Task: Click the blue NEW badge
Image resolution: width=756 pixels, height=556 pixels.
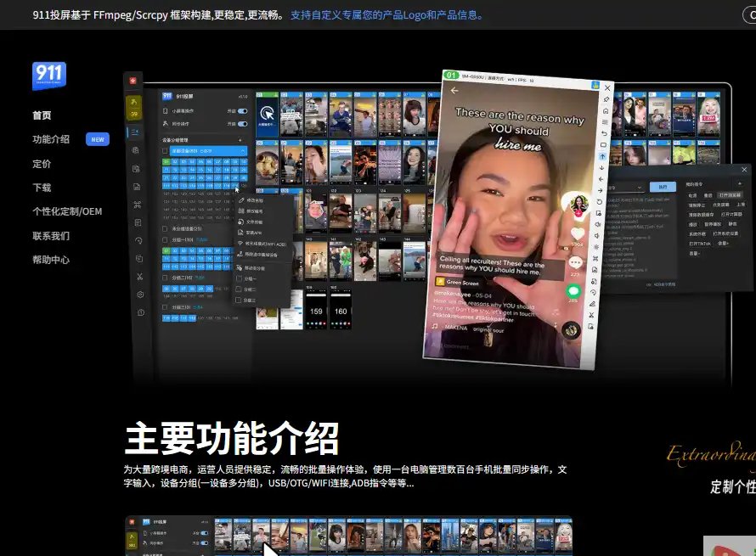Action: point(98,139)
